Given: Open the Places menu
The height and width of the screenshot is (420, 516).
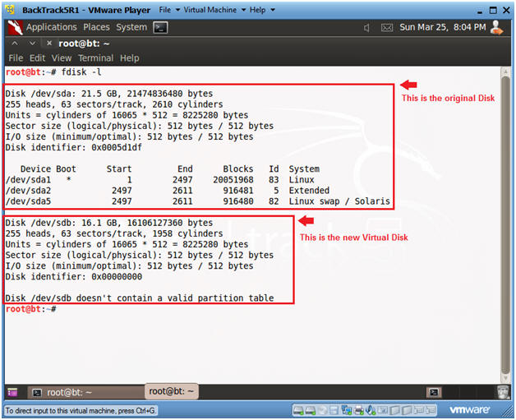Looking at the screenshot, I should coord(96,27).
